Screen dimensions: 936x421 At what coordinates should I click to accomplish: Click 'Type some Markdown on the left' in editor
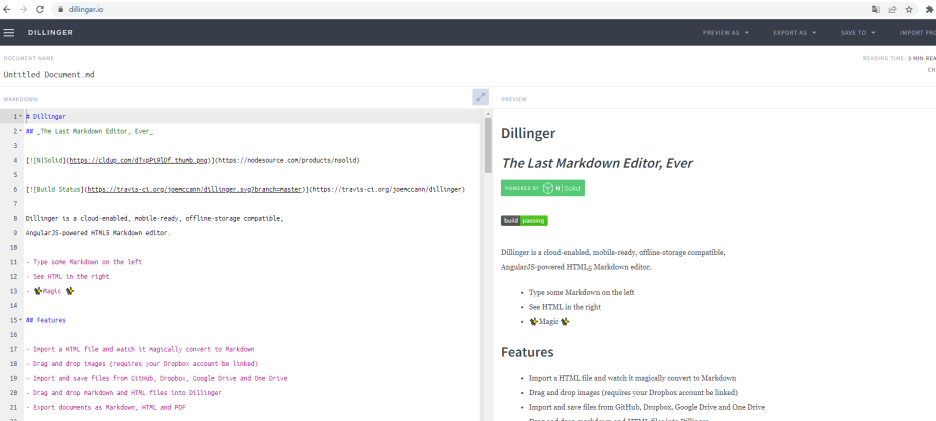(87, 262)
